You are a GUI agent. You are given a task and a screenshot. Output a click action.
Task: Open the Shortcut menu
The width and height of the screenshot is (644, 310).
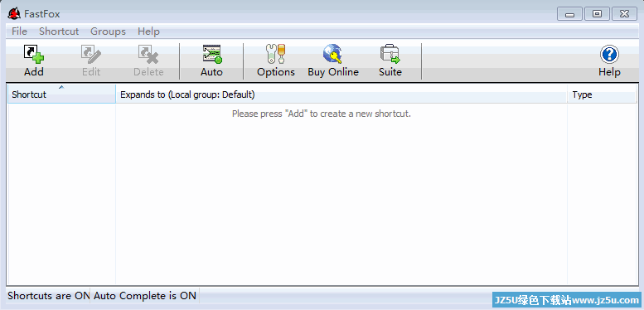point(59,31)
